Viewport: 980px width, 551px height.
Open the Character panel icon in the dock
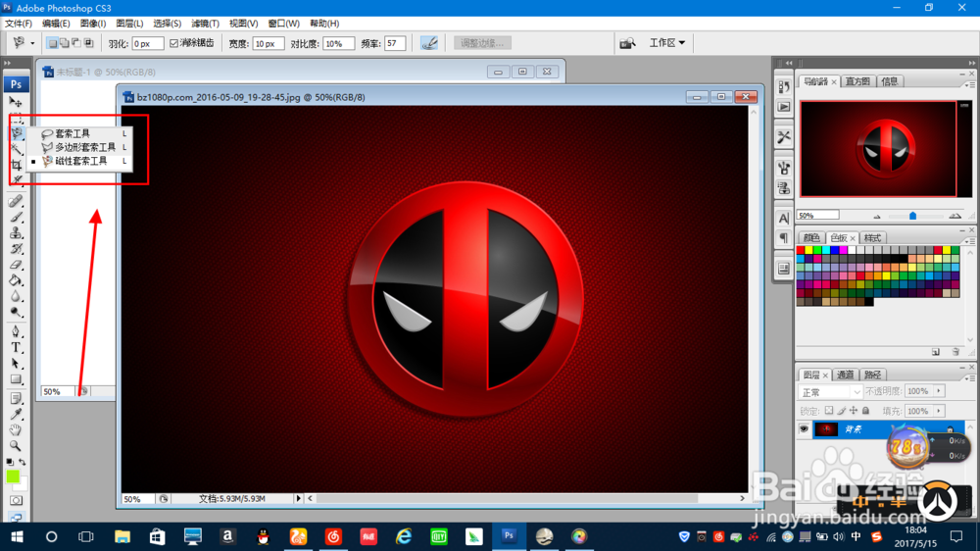click(784, 219)
